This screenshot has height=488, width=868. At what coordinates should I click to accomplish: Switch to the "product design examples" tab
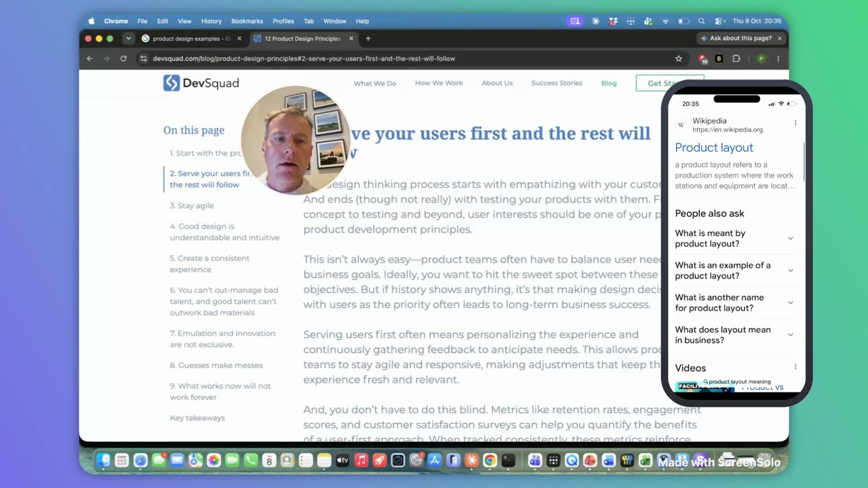[192, 39]
